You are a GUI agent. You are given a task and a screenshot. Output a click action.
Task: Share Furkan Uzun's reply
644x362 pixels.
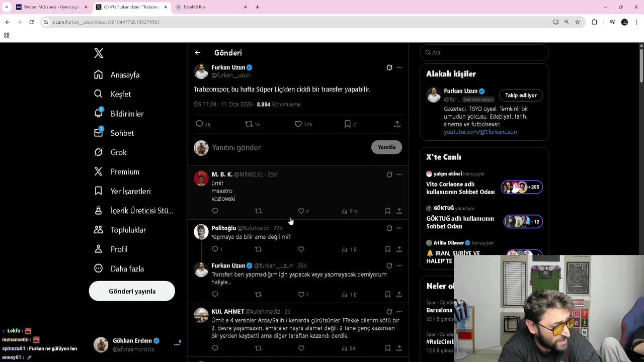tap(399, 295)
